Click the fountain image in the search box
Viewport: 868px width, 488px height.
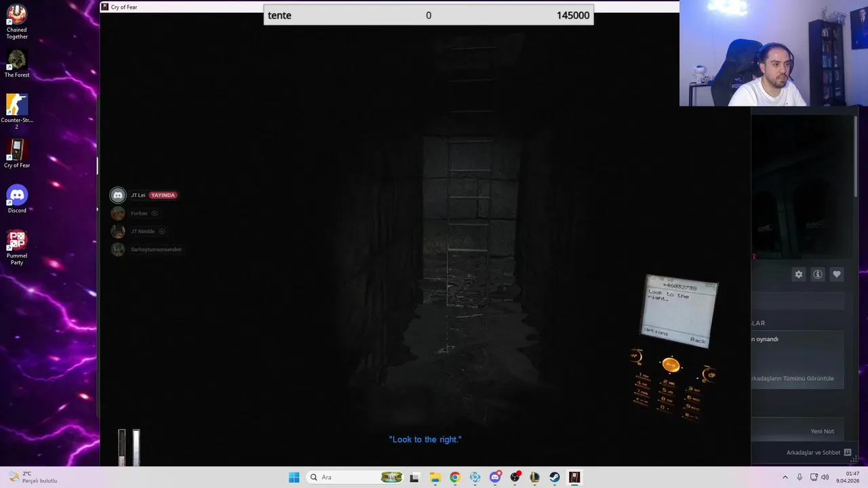point(391,477)
